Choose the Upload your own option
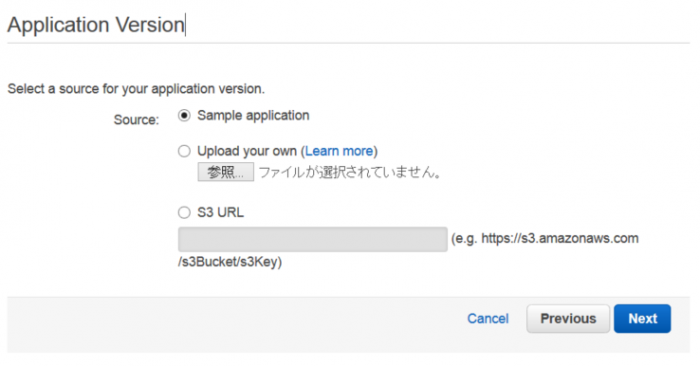This screenshot has width=700, height=366. coord(184,151)
